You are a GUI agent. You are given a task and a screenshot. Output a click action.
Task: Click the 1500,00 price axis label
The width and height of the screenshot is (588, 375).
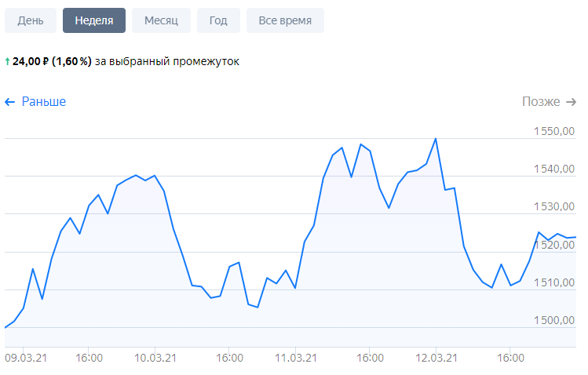click(x=554, y=320)
